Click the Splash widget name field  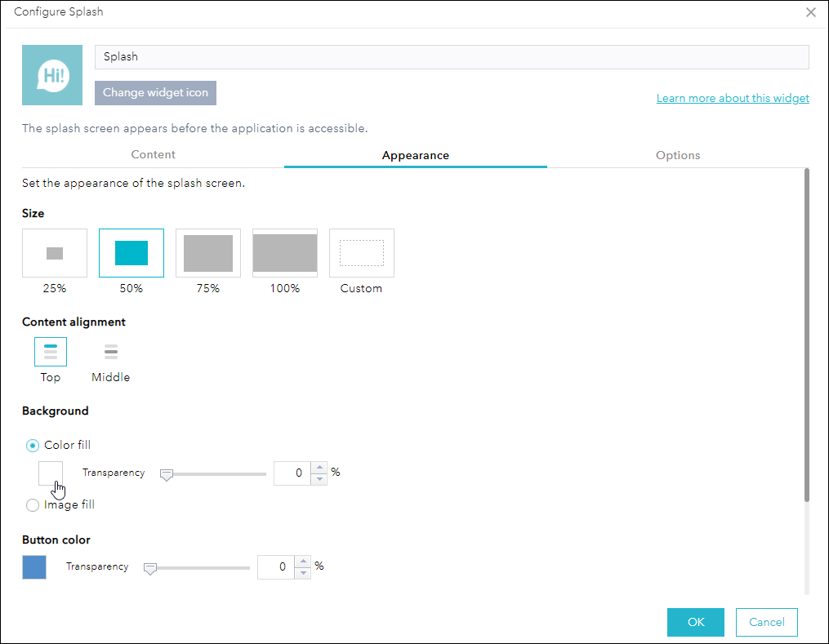pos(452,57)
